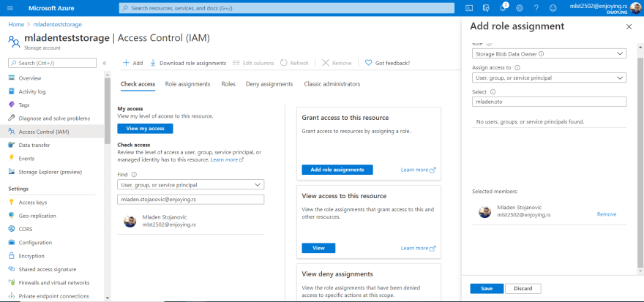Click the Storage Explorer icon

tap(12, 172)
